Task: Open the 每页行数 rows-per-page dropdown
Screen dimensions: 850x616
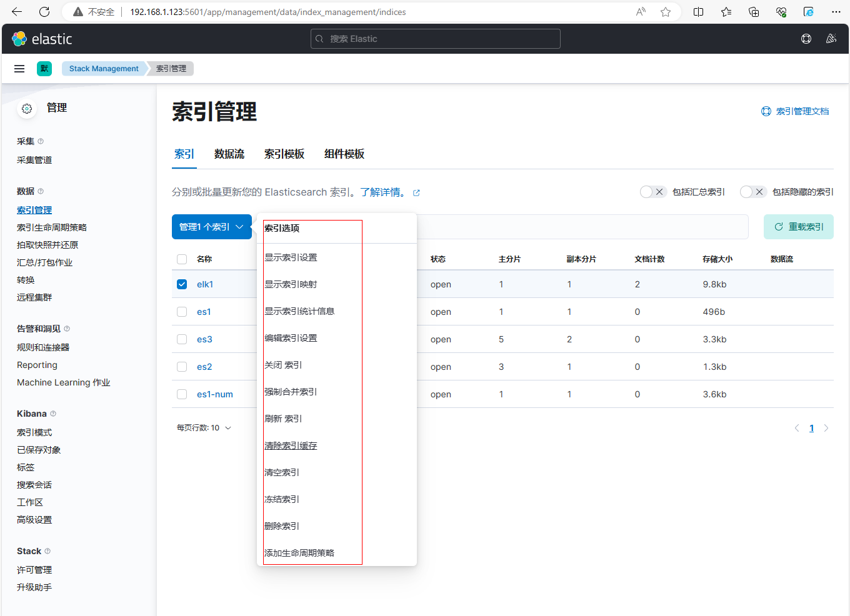Action: [x=204, y=428]
